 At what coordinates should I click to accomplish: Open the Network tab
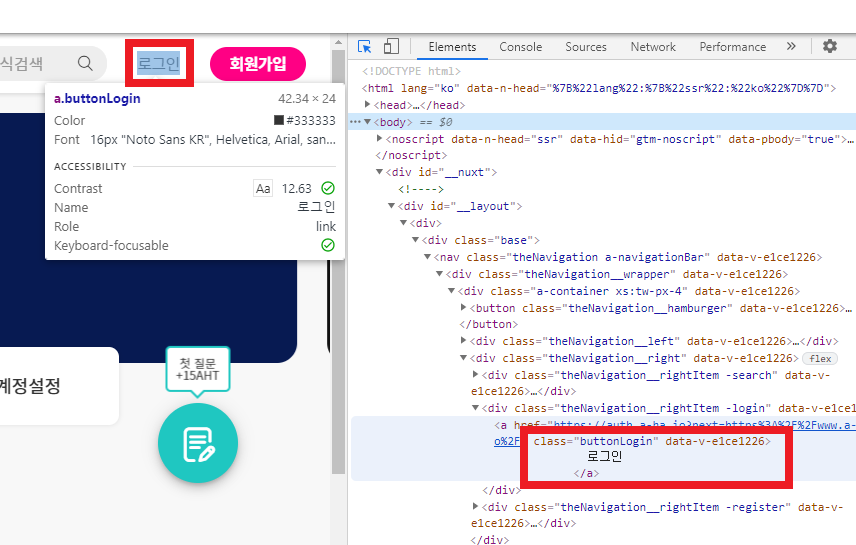(x=653, y=47)
